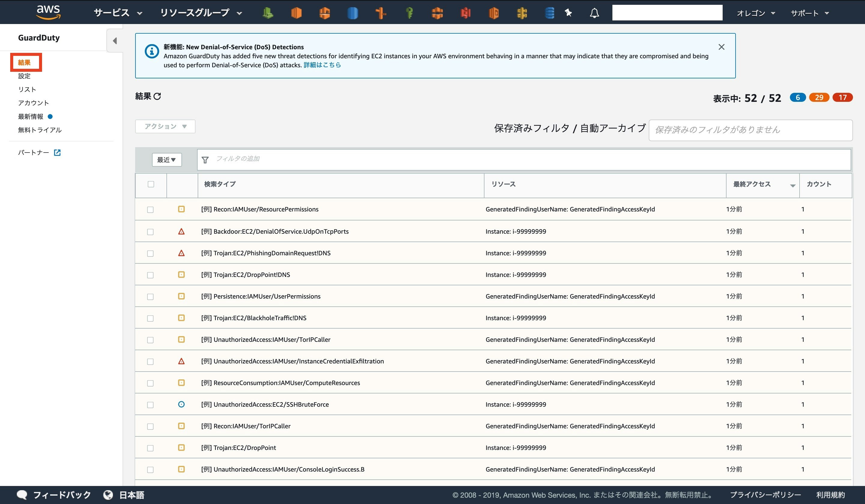This screenshot has width=865, height=504.
Task: Open the red S3 bucket shortcut
Action: pos(466,14)
